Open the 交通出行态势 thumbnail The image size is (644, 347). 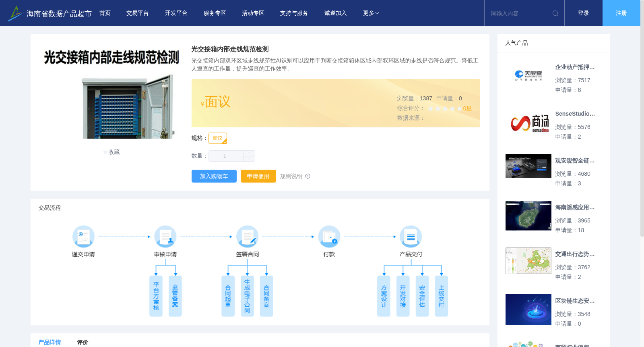coord(528,261)
